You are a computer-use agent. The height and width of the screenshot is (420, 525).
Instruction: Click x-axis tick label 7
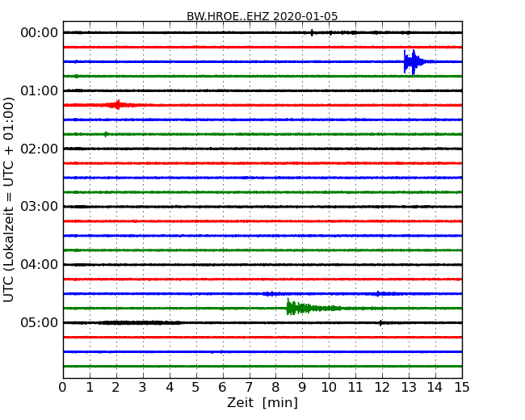pos(249,388)
